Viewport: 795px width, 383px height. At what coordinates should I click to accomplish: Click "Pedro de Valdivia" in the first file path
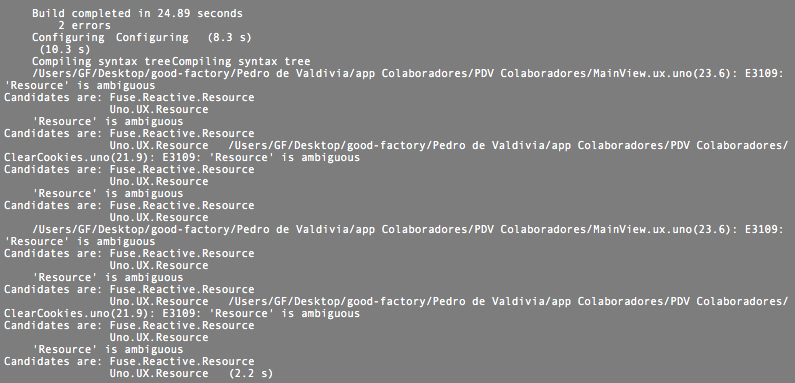click(293, 74)
